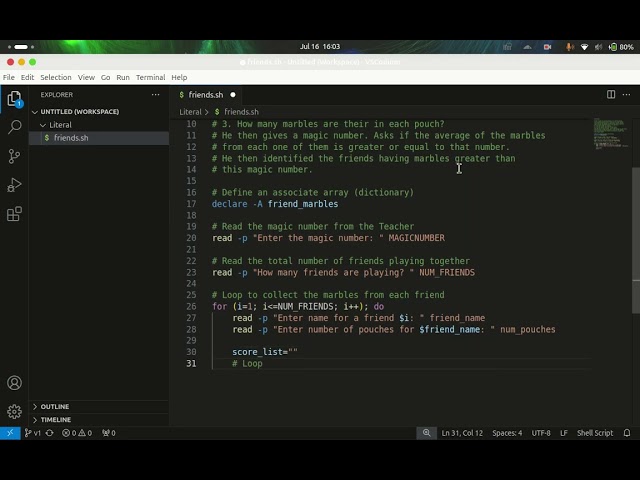
Task: Click the volume icon in system top bar
Action: pos(598,47)
